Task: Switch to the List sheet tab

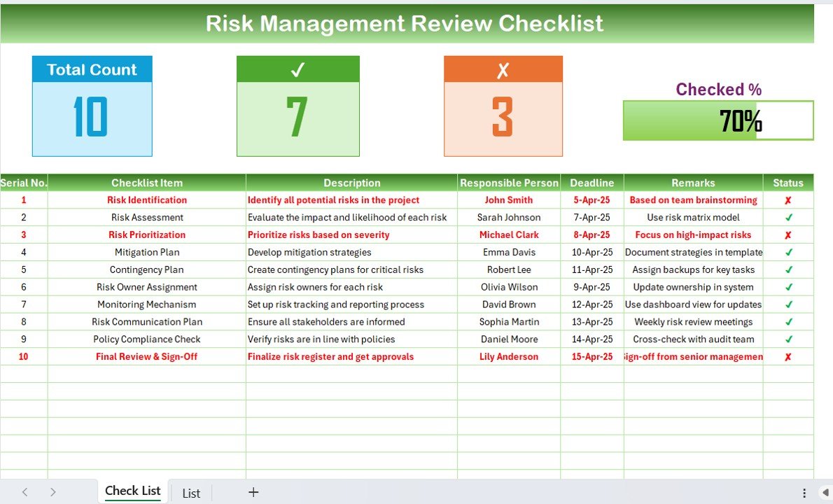Action: 191,493
